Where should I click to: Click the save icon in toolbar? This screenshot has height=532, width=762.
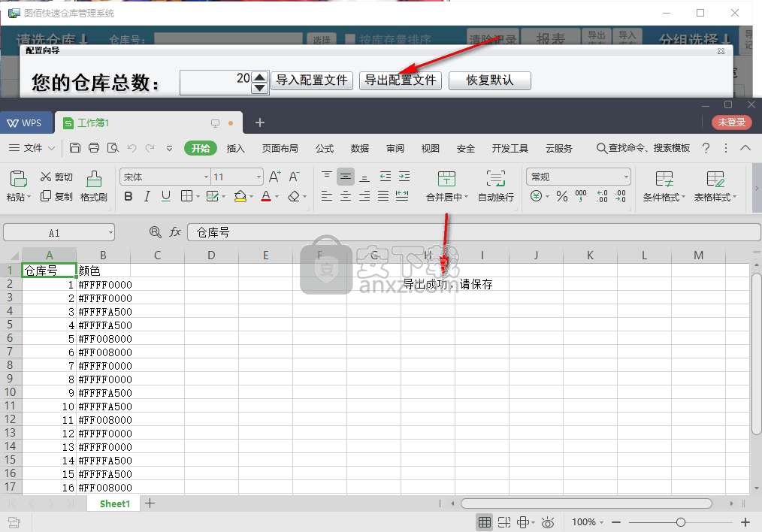coord(75,148)
